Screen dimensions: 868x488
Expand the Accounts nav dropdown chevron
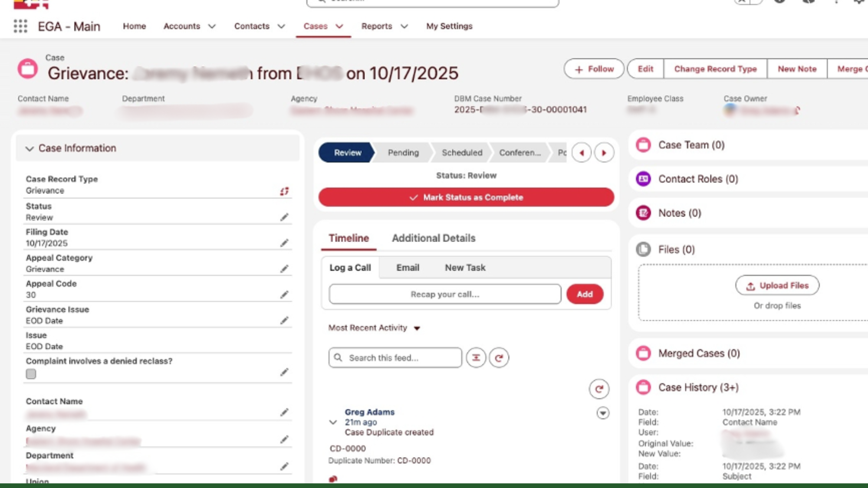click(x=212, y=26)
